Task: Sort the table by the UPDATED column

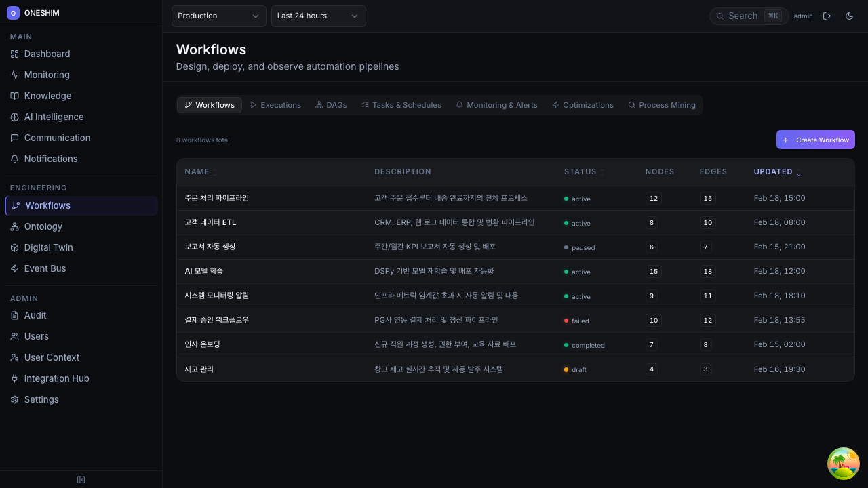Action: coord(773,171)
